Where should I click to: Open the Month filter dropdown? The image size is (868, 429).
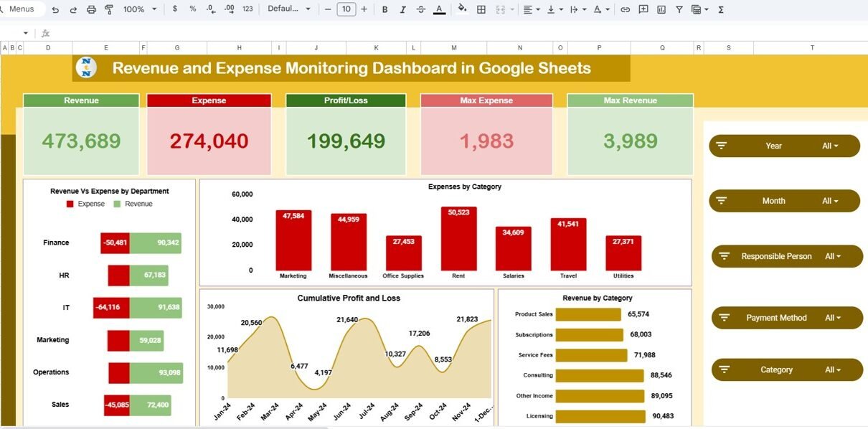pos(830,201)
